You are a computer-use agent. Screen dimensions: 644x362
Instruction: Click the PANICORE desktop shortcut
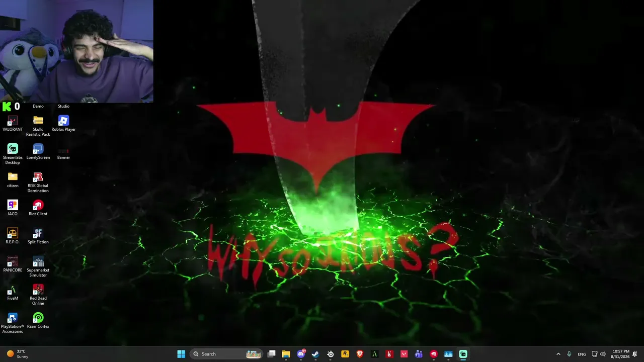coord(13,264)
